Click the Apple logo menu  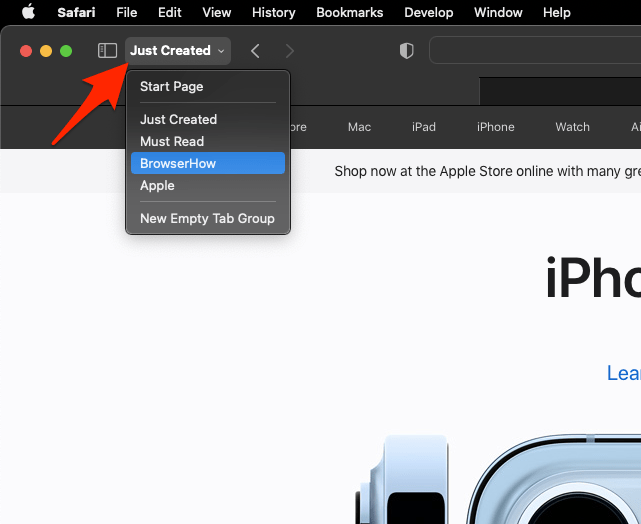click(28, 13)
